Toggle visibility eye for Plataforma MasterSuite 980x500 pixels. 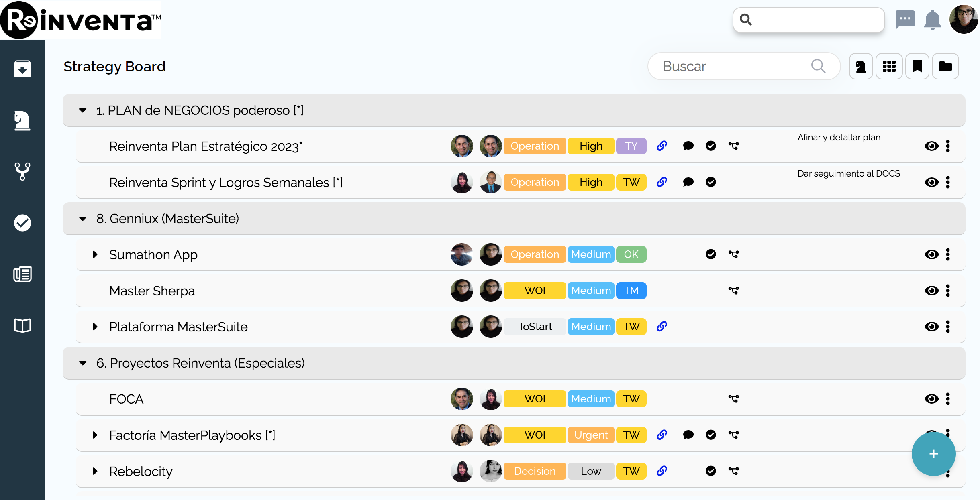click(x=932, y=327)
